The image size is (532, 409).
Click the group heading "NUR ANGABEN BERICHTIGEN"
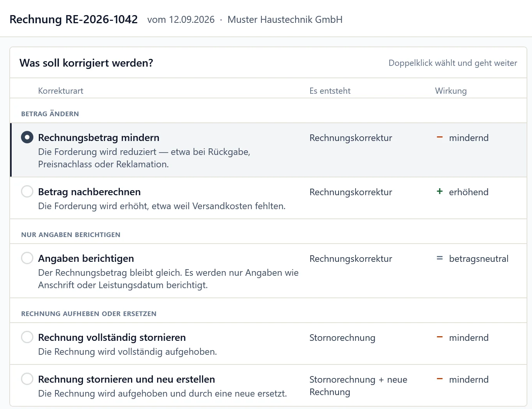coord(71,235)
